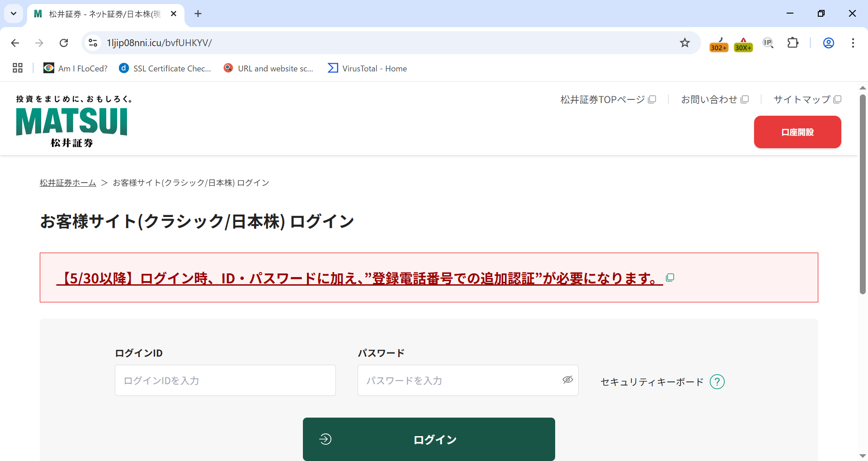Click the browser forward arrow
The height and width of the screenshot is (461, 868).
[x=39, y=43]
